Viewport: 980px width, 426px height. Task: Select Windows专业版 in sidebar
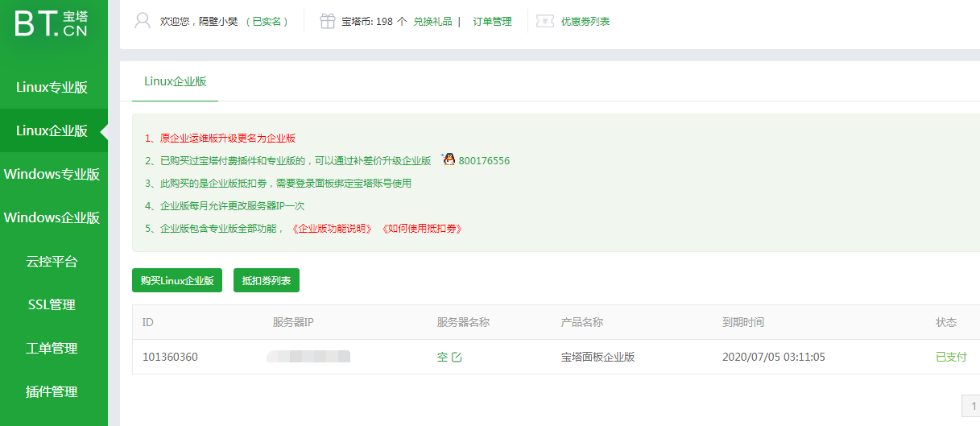(x=52, y=174)
